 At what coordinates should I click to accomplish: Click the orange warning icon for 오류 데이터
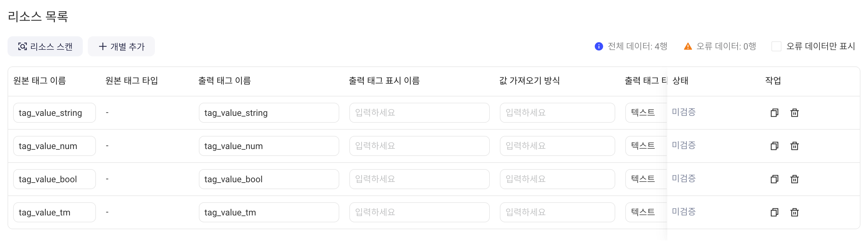[688, 46]
